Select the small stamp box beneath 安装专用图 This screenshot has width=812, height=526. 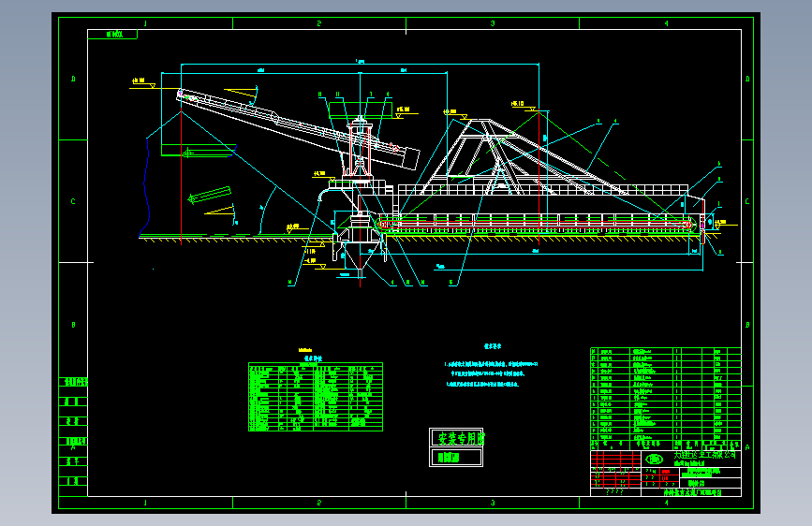coord(456,458)
